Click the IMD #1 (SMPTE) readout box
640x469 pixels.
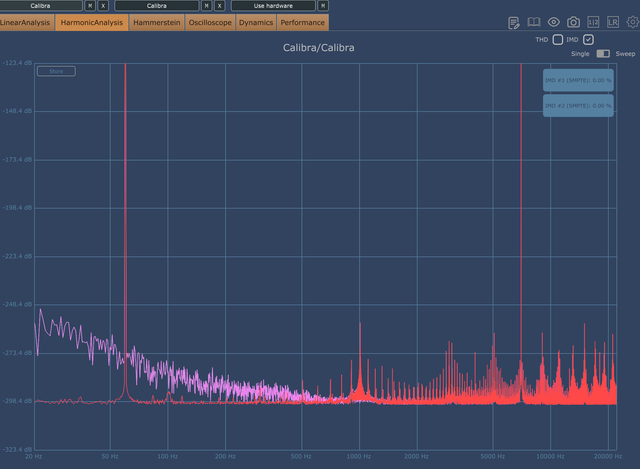point(578,80)
